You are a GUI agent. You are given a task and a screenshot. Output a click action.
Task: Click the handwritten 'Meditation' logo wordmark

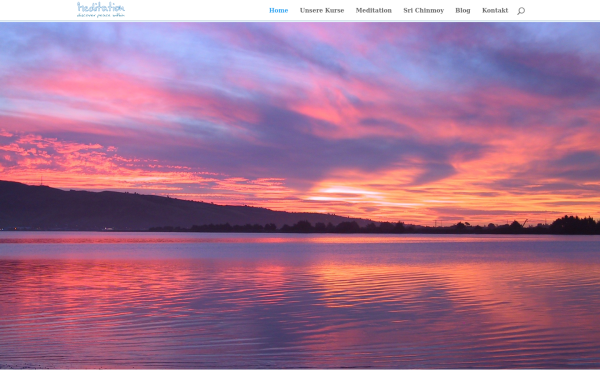pos(101,8)
